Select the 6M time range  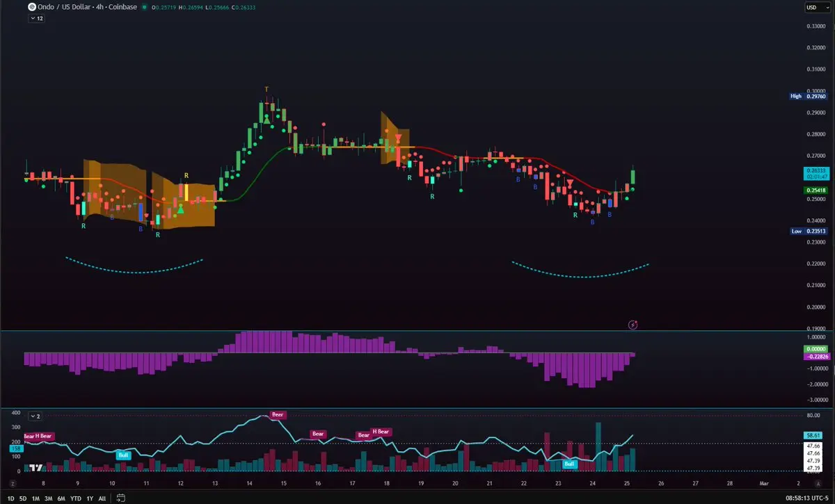point(62,498)
